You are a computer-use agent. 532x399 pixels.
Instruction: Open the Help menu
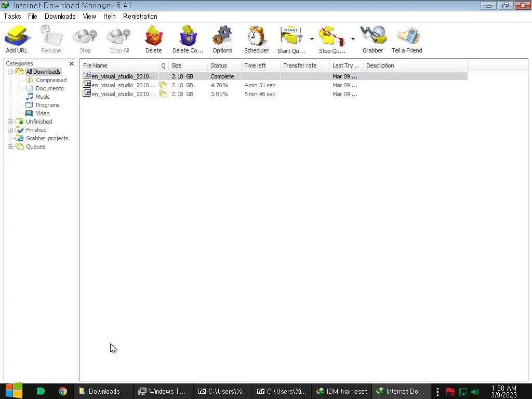click(x=109, y=16)
